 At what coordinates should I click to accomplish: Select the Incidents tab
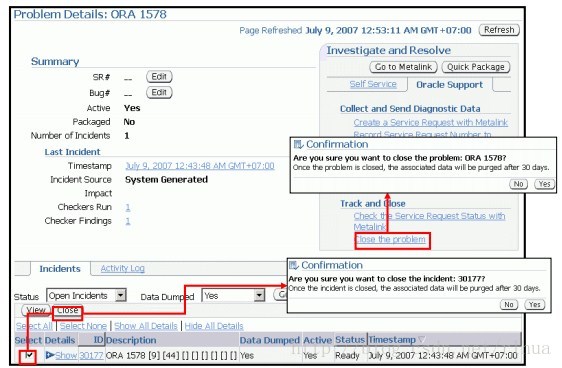point(60,269)
